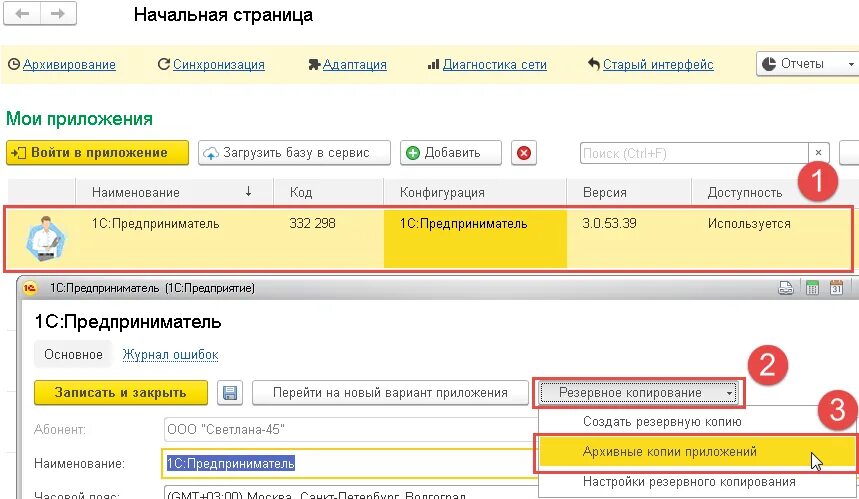Open the calendar icon in the dialog title bar
The width and height of the screenshot is (859, 499).
pyautogui.click(x=837, y=288)
